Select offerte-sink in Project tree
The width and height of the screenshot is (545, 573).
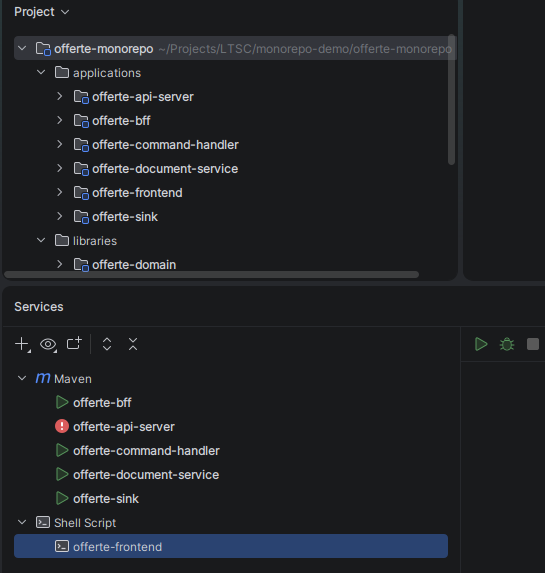125,217
